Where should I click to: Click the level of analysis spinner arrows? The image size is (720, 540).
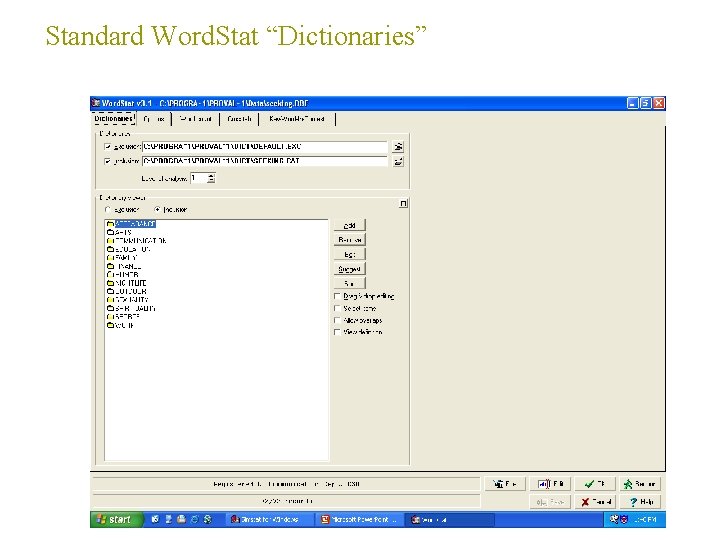point(211,178)
